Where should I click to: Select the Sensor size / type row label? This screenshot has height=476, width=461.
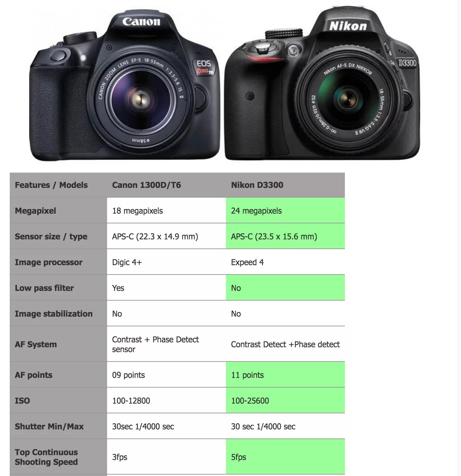(58, 236)
